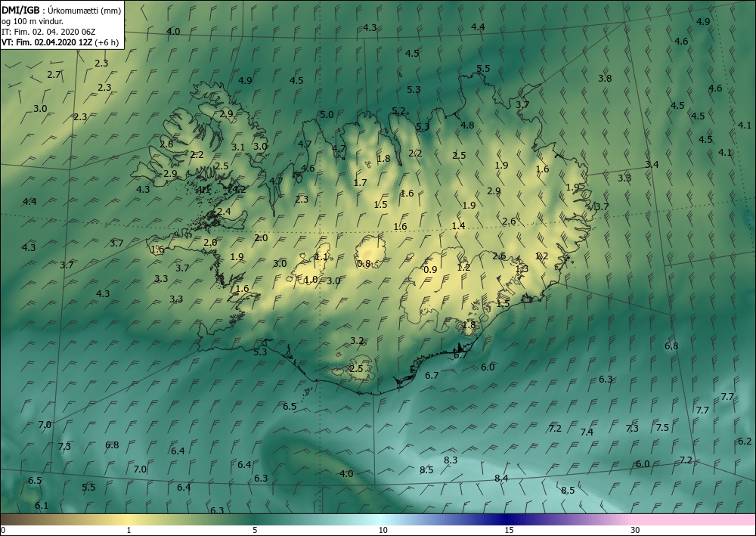The width and height of the screenshot is (756, 536).
Task: Select the 30 tick on the color scale
Action: (x=636, y=530)
